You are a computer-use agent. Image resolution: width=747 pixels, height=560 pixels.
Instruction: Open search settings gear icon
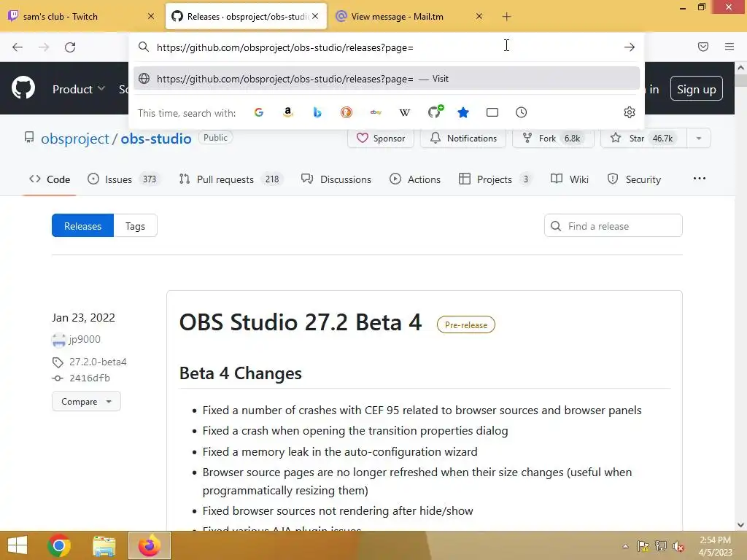(x=630, y=112)
